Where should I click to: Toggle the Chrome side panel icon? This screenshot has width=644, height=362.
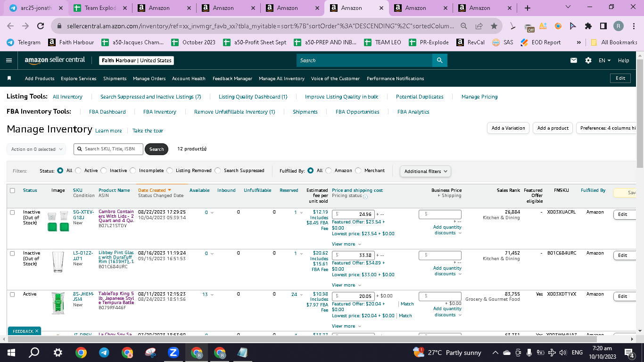[603, 26]
